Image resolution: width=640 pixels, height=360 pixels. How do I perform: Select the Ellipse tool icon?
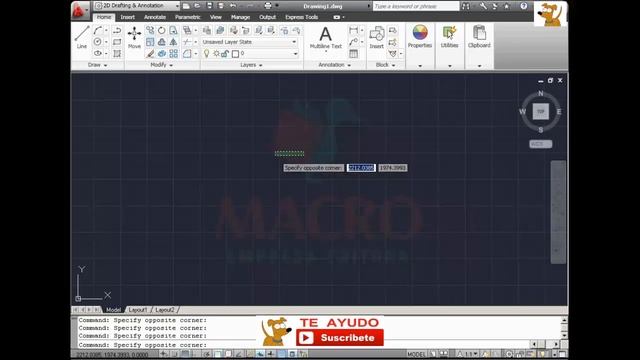[98, 53]
